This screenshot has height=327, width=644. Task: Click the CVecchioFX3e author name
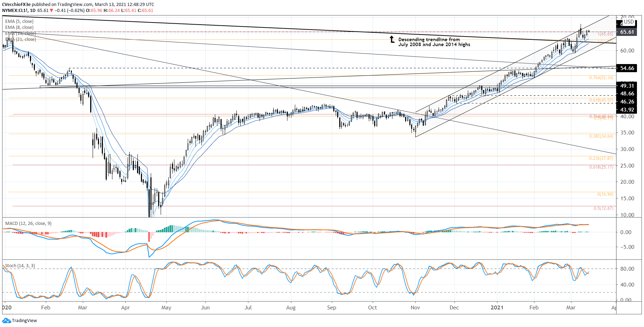tap(16, 5)
